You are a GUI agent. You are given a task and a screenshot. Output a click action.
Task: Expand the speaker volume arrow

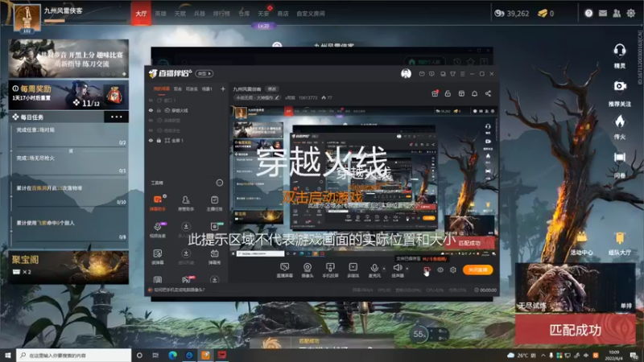click(x=407, y=269)
